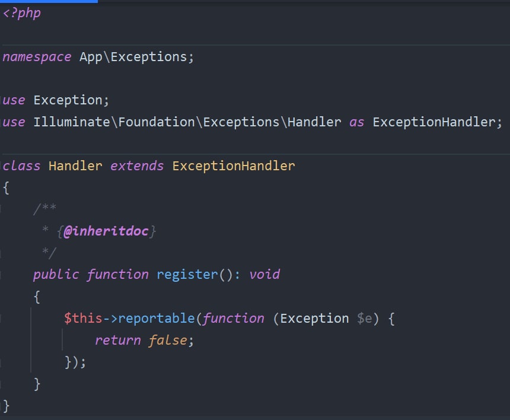Click 'Illuminate\Foundation\Exceptions\Handler' import path
This screenshot has height=420, width=510.
click(x=187, y=122)
